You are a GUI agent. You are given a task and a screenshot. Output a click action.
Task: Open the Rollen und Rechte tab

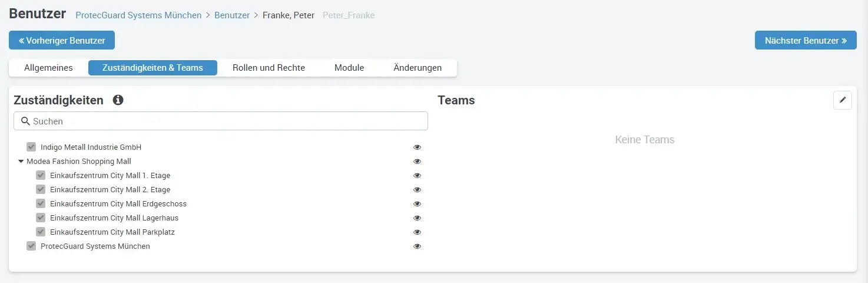tap(269, 68)
